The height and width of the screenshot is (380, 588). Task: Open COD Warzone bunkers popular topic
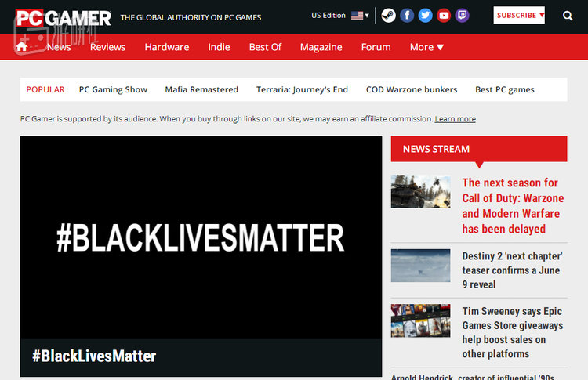coord(412,89)
